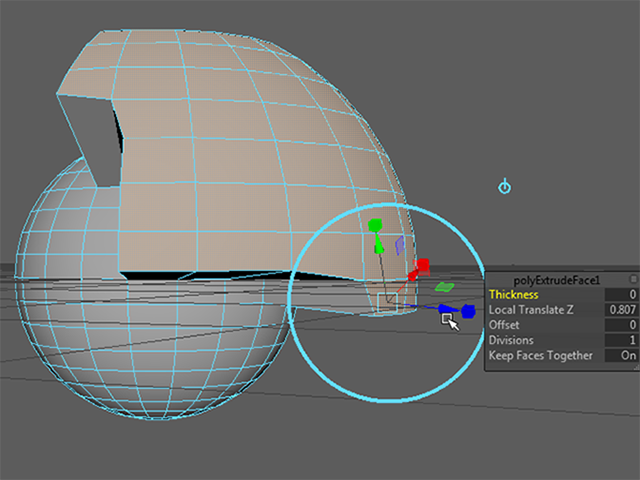Click the green plane handle of manipulator
The width and height of the screenshot is (640, 480).
click(444, 287)
